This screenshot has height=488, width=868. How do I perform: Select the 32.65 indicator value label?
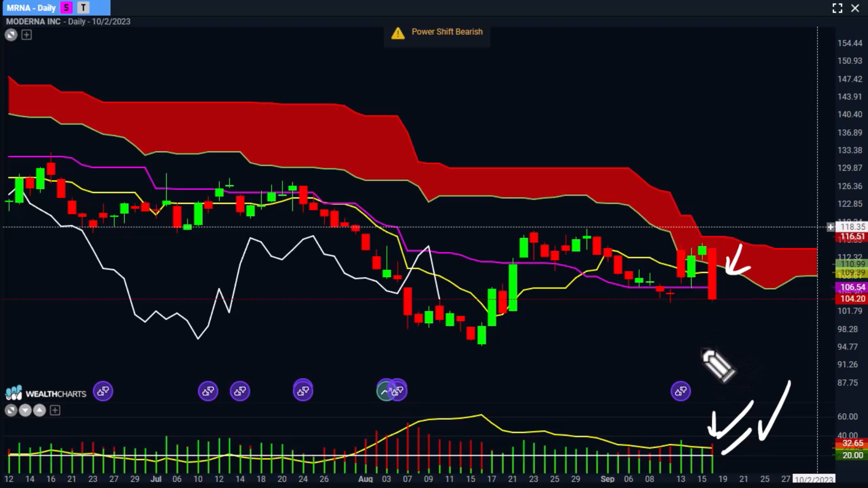[x=852, y=443]
